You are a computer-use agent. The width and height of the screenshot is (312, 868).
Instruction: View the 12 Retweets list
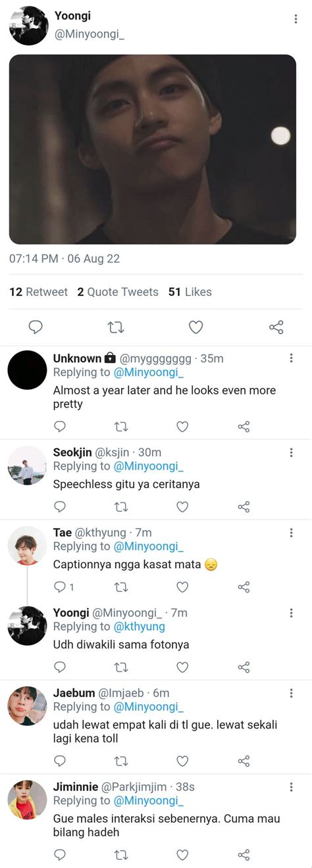click(38, 292)
